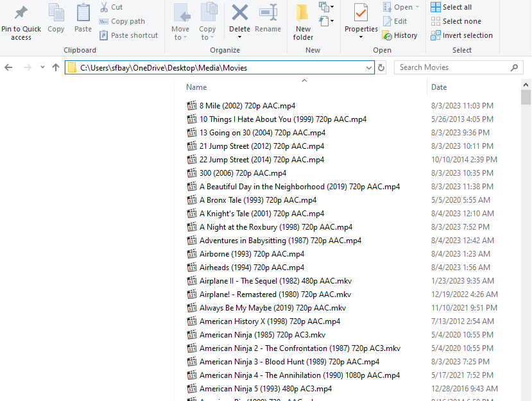Select A Knight's Tale (2001) file
Screen dimensions: 532x401
coord(262,214)
